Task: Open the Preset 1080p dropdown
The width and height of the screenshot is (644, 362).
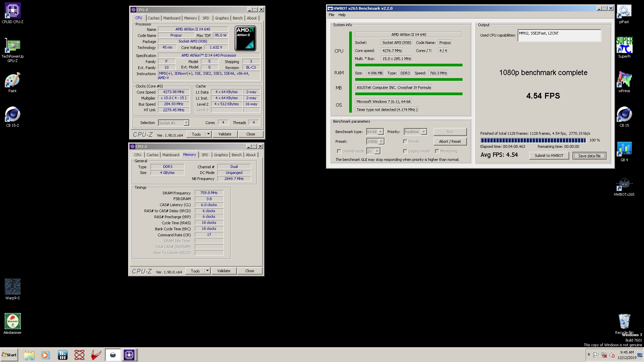Action: tap(375, 141)
